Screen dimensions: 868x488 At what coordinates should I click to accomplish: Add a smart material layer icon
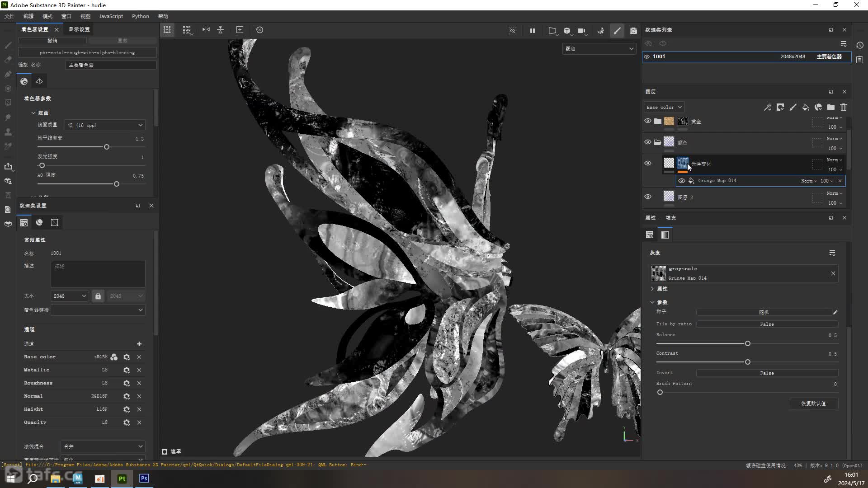(818, 108)
